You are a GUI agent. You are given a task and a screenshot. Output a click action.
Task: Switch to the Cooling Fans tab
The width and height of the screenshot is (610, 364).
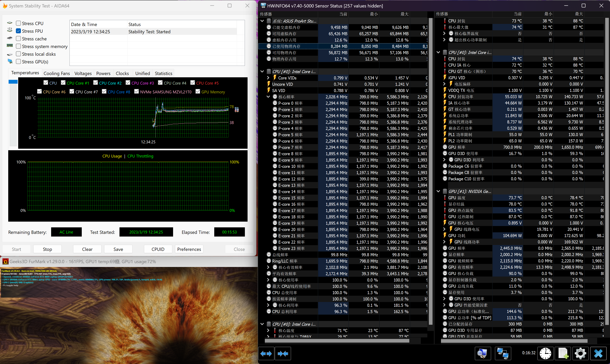(57, 73)
